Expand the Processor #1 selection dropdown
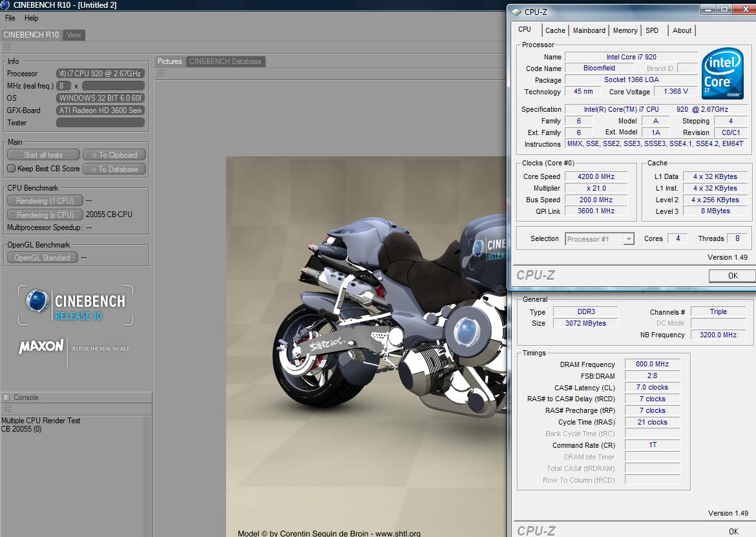 (628, 239)
